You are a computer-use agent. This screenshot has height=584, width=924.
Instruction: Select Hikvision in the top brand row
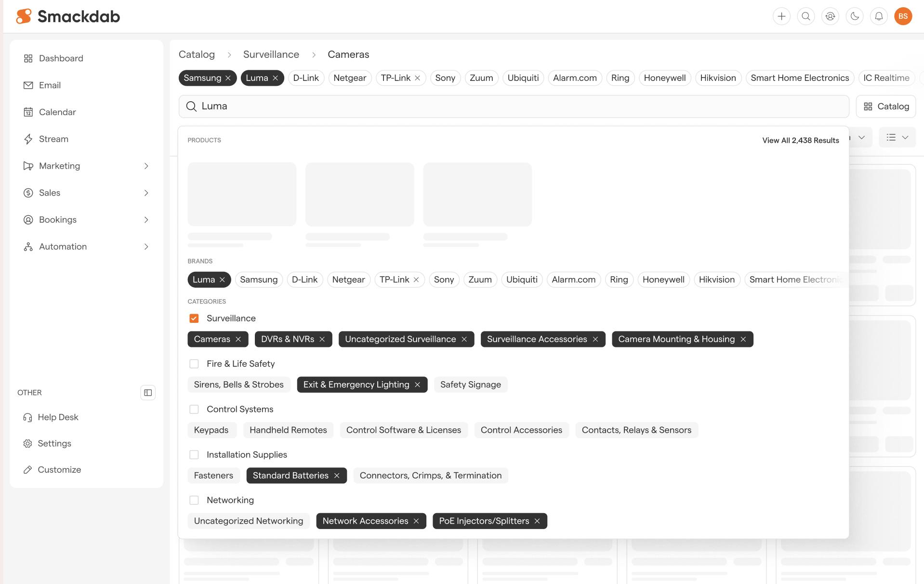click(718, 78)
